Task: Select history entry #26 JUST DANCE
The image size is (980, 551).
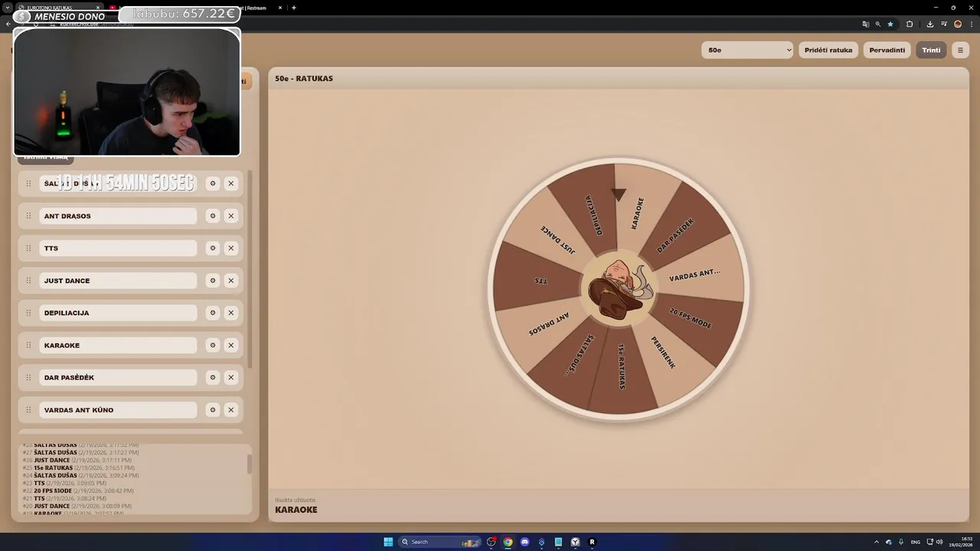Action: pyautogui.click(x=77, y=460)
